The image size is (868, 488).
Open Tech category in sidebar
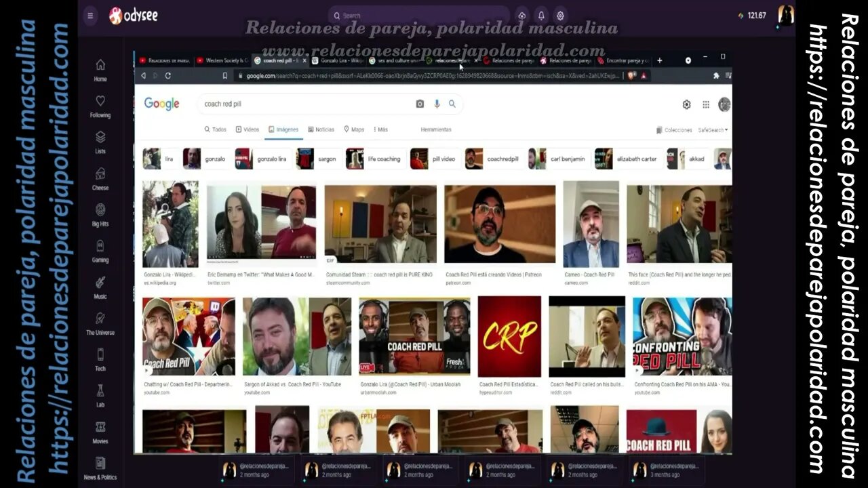(100, 360)
